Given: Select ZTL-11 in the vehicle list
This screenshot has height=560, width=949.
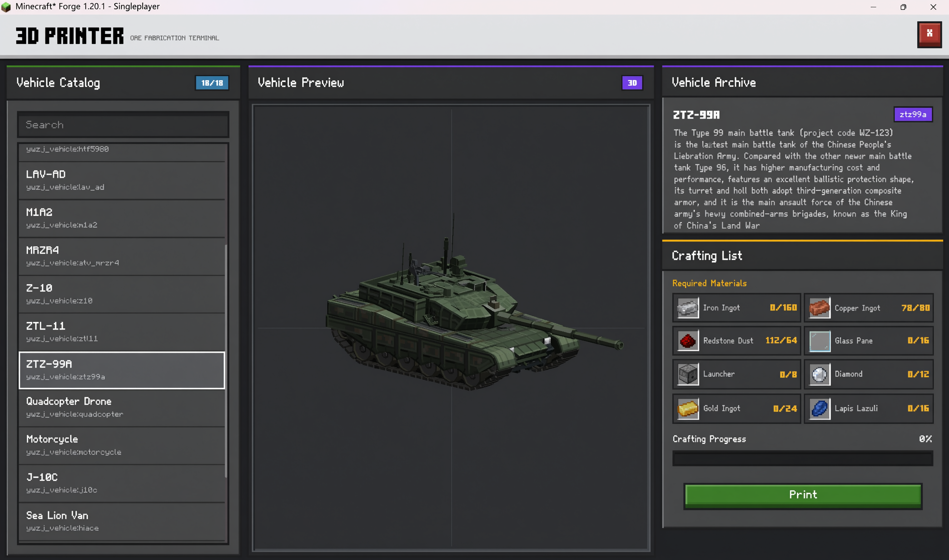Looking at the screenshot, I should (x=122, y=332).
